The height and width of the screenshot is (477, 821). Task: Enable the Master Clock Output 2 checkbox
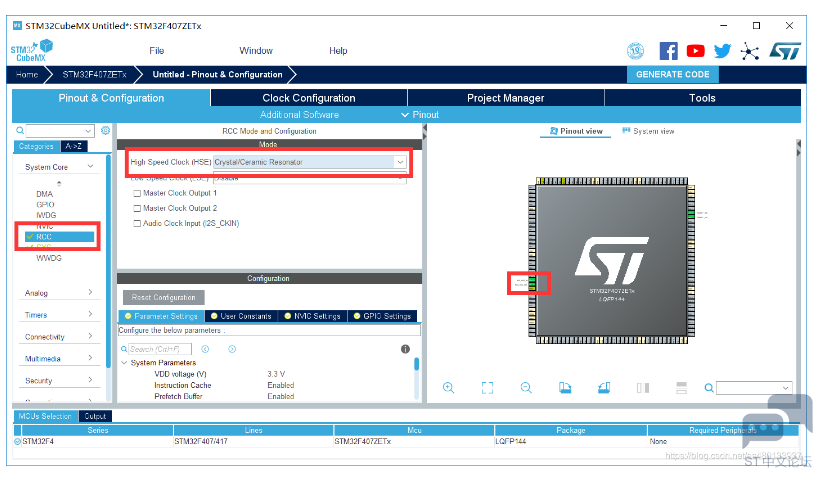(137, 208)
